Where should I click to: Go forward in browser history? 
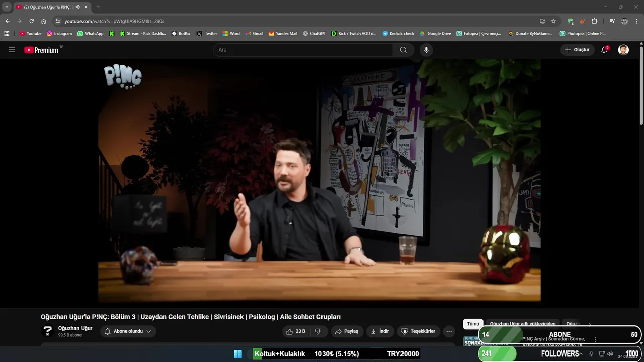pos(19,21)
